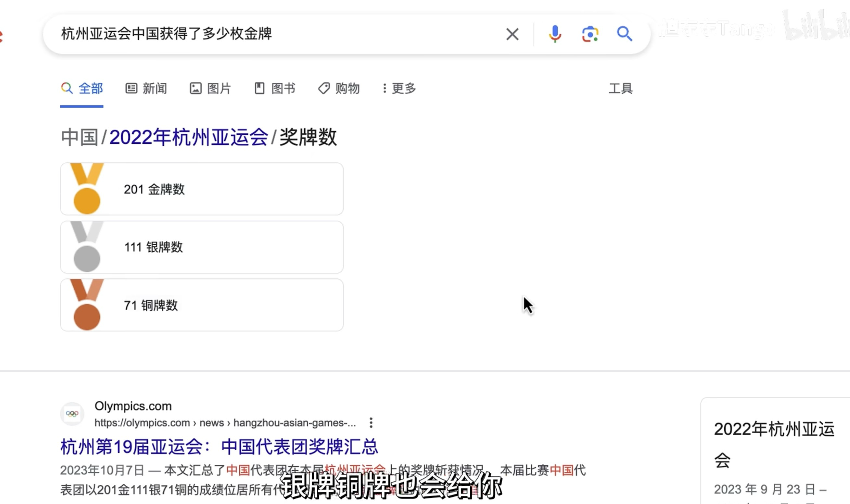The image size is (850, 504).
Task: Click the Olympics.com site favicon
Action: [72, 414]
